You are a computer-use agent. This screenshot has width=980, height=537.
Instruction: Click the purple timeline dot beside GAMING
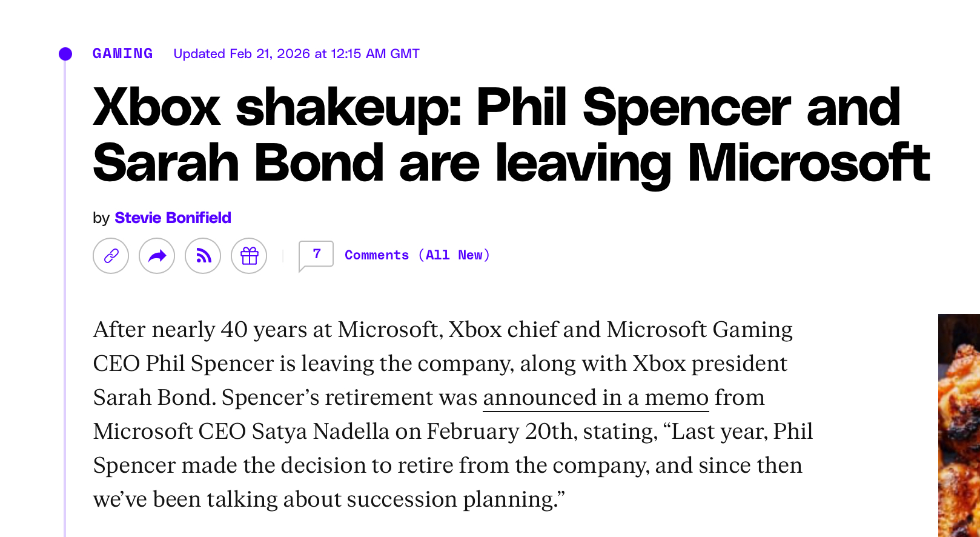pos(65,54)
